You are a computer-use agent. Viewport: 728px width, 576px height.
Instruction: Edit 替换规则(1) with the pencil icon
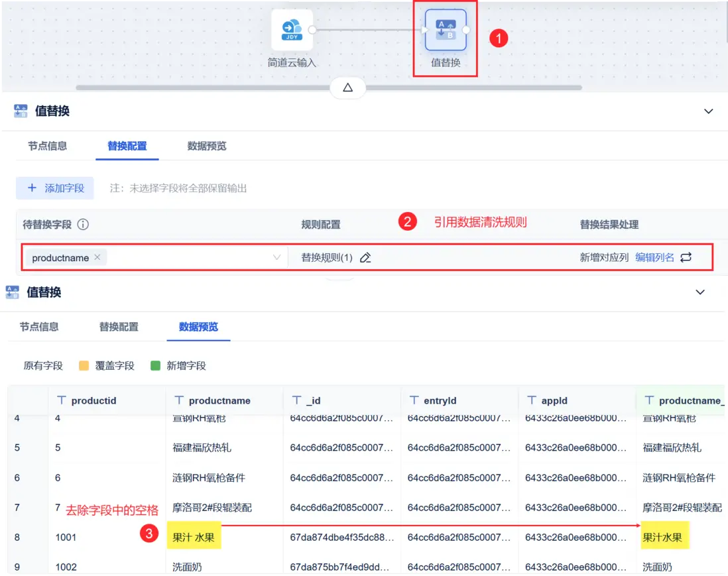point(365,258)
